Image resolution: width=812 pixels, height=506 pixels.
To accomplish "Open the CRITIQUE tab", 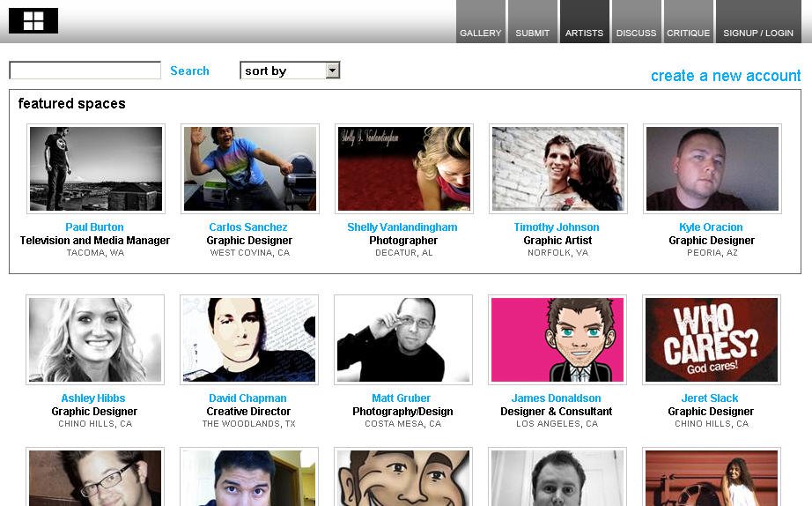I will pyautogui.click(x=688, y=21).
